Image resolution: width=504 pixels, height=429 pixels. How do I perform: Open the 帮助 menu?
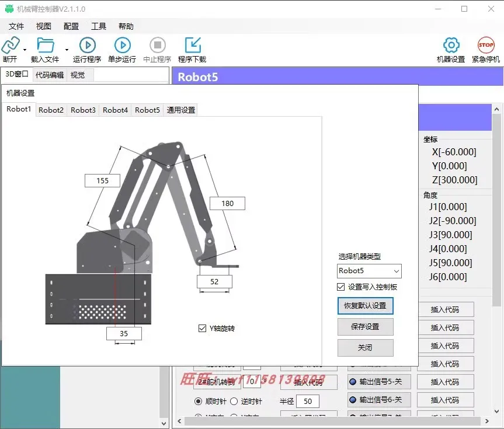(126, 26)
